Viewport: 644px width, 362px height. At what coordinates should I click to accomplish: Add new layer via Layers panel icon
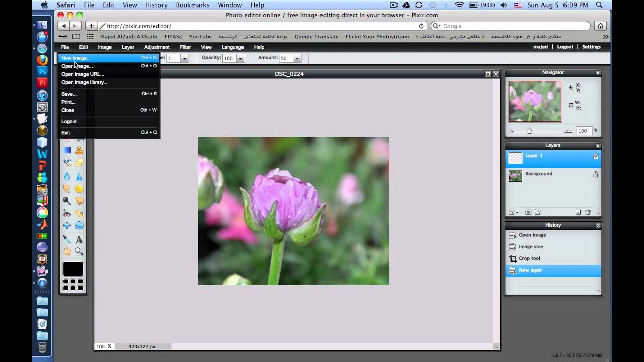coord(578,212)
